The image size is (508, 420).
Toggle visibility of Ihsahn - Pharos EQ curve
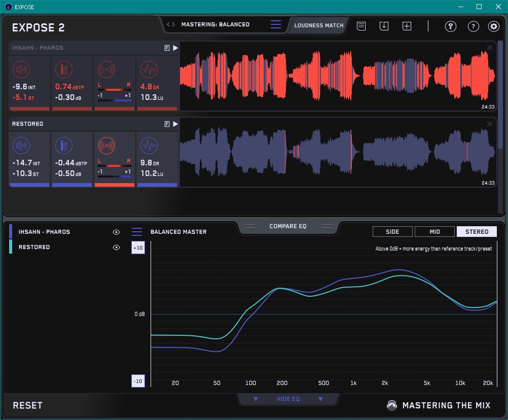pyautogui.click(x=116, y=232)
